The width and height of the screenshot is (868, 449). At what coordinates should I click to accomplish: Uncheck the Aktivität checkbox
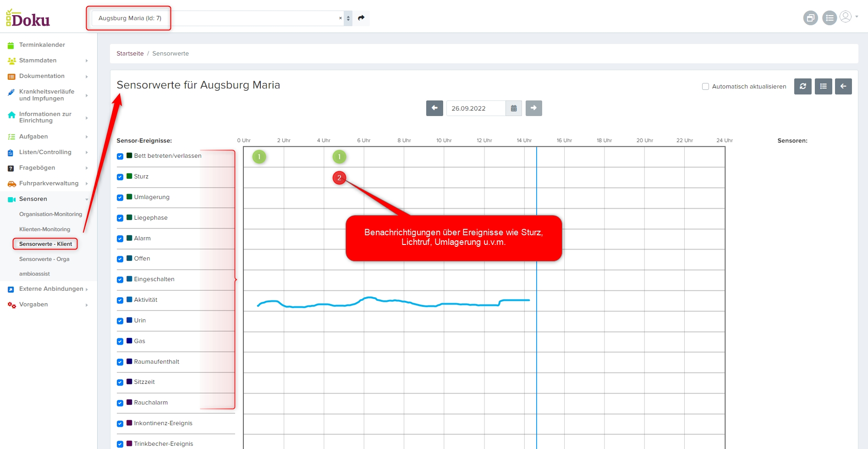[x=120, y=300]
